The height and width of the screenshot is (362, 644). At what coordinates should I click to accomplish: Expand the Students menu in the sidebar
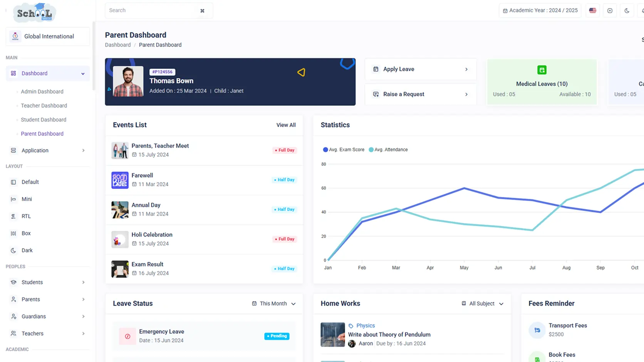click(48, 282)
